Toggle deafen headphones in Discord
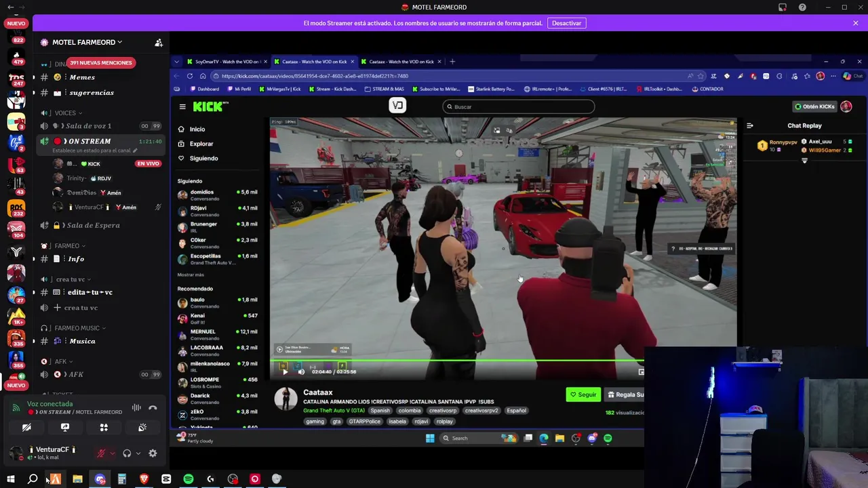 click(127, 453)
